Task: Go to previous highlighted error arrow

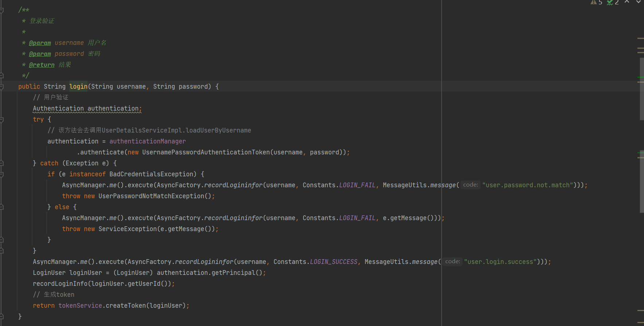Action: point(627,2)
